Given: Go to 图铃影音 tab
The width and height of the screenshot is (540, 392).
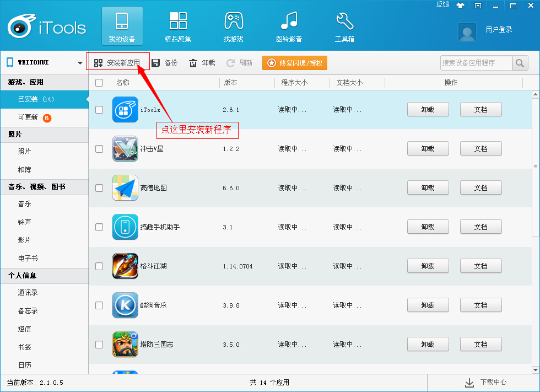Looking at the screenshot, I should (x=289, y=26).
